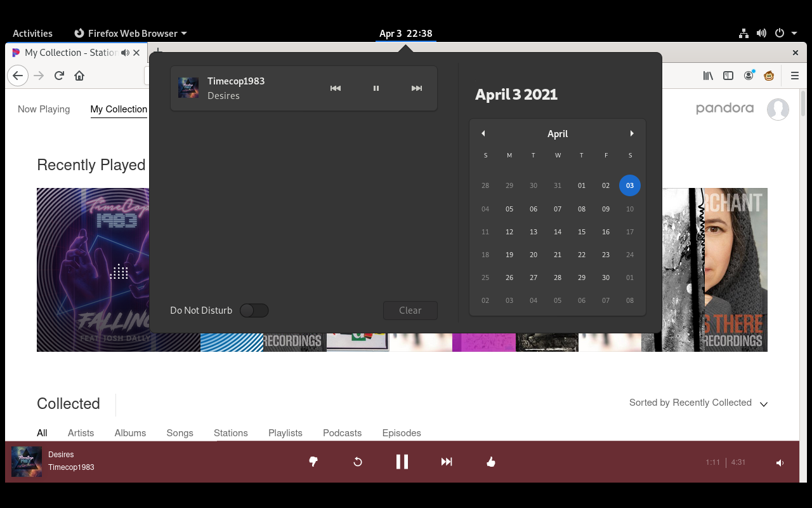Select April 15 in calendar

[582, 232]
